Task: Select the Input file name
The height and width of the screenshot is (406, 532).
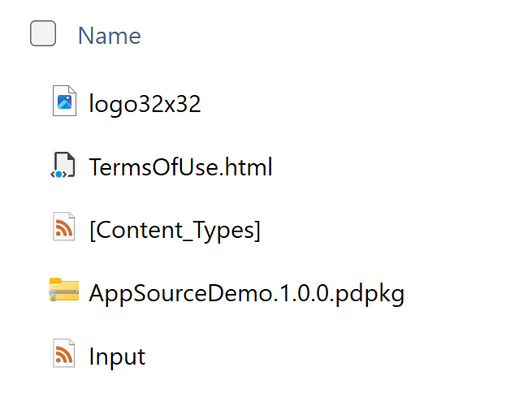Action: [117, 356]
